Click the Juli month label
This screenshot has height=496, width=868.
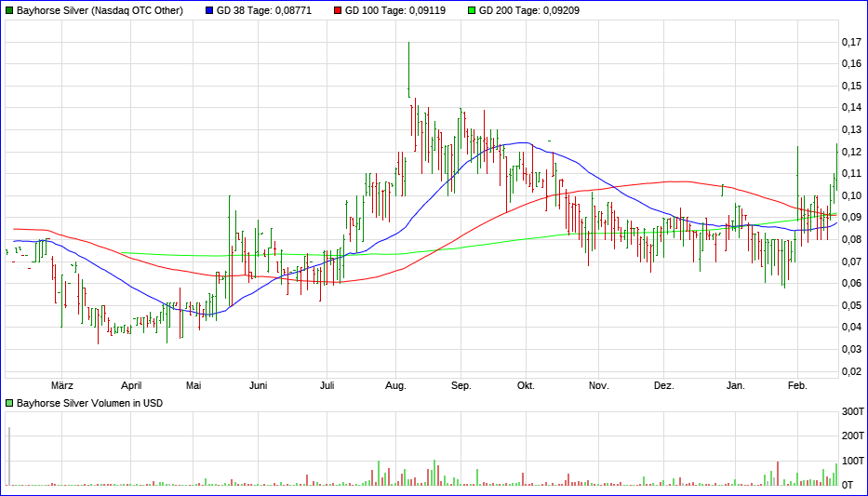[x=327, y=386]
